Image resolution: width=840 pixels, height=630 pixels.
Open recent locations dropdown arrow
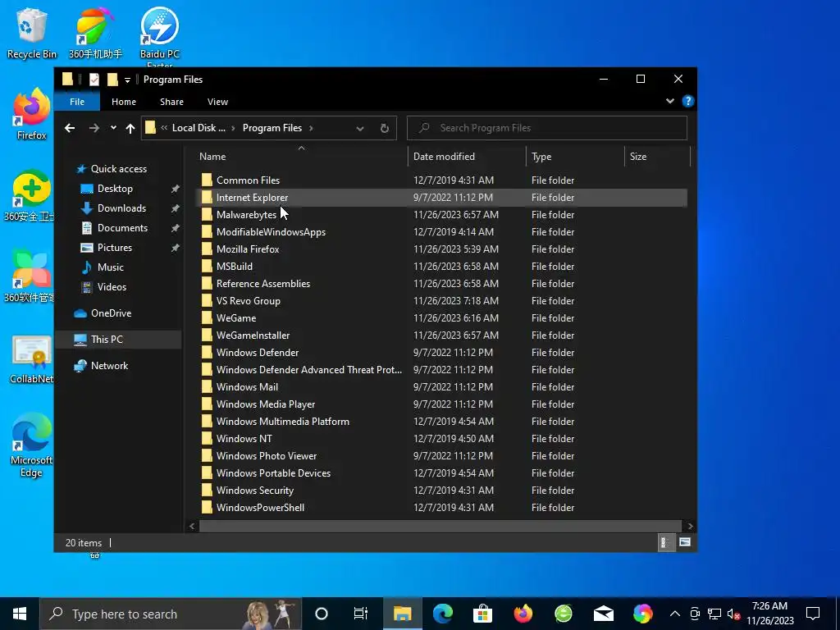tap(113, 128)
